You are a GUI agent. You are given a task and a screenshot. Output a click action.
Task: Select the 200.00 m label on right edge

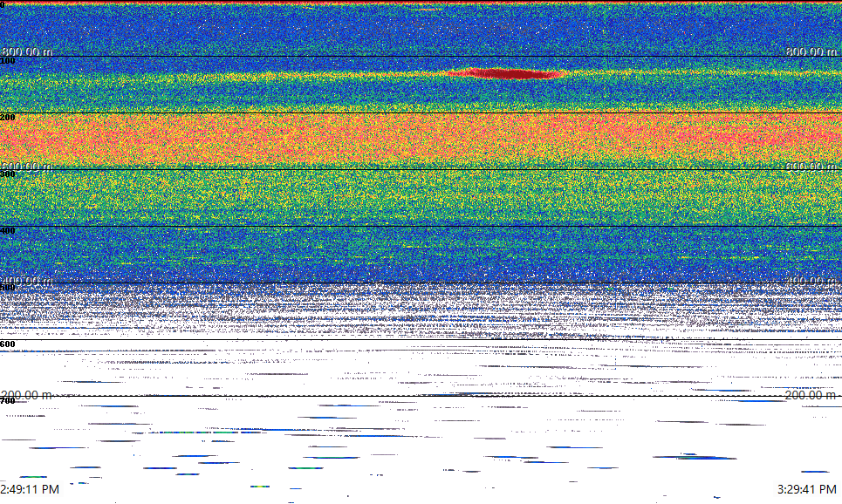click(x=811, y=395)
